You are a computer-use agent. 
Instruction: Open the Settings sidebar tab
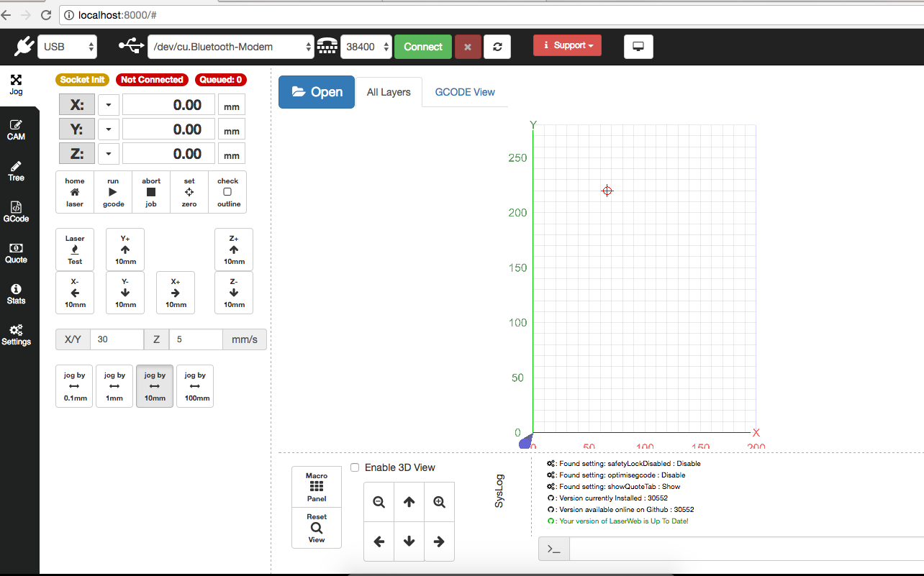point(16,335)
